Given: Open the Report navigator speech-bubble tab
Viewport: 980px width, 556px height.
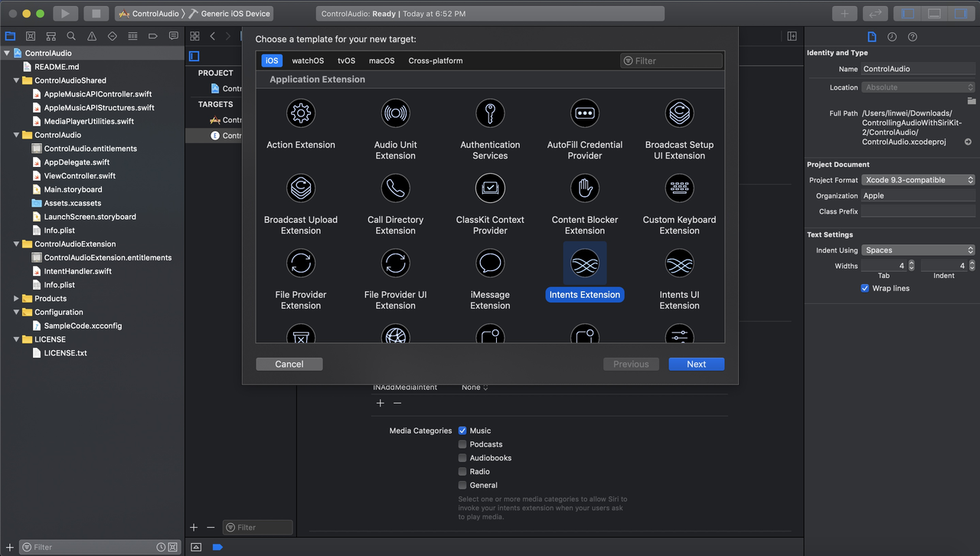Looking at the screenshot, I should point(174,36).
